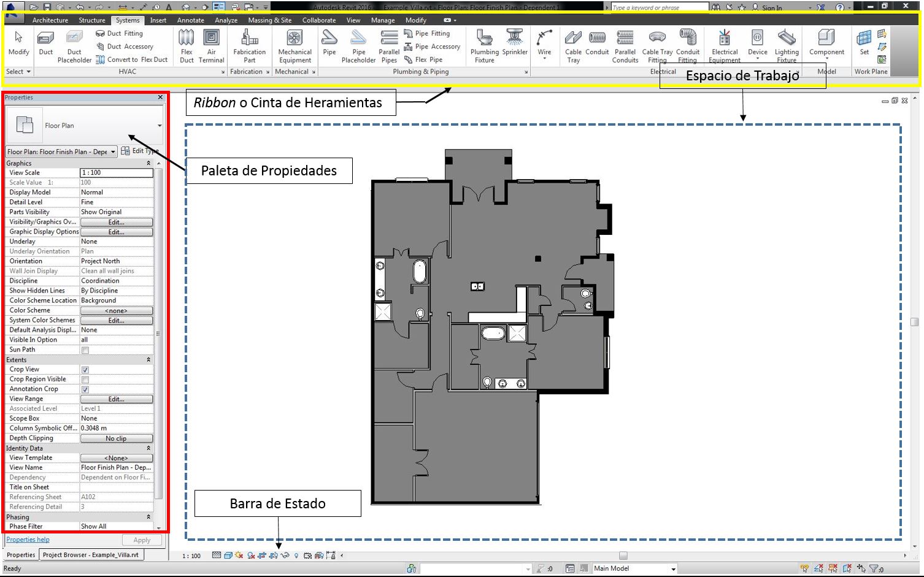Select the Pipe tool

pyautogui.click(x=329, y=43)
